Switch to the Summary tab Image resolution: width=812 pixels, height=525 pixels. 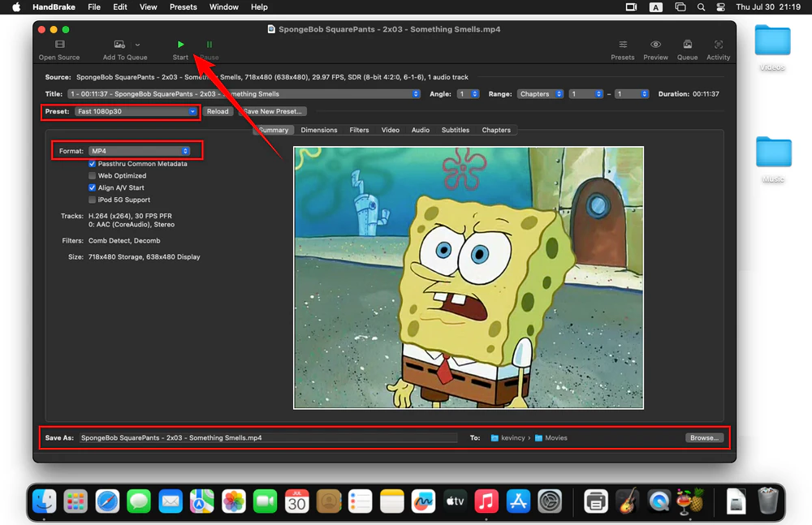tap(274, 130)
